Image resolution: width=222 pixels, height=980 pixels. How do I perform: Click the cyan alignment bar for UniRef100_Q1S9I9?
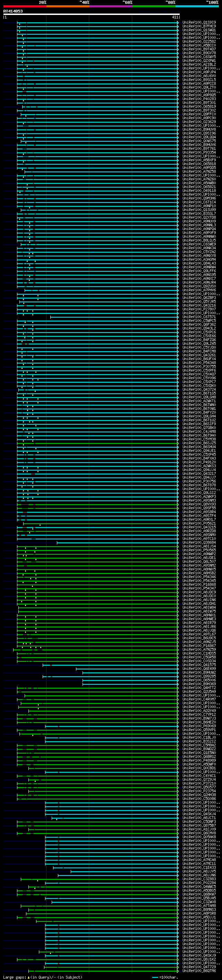pos(98,23)
